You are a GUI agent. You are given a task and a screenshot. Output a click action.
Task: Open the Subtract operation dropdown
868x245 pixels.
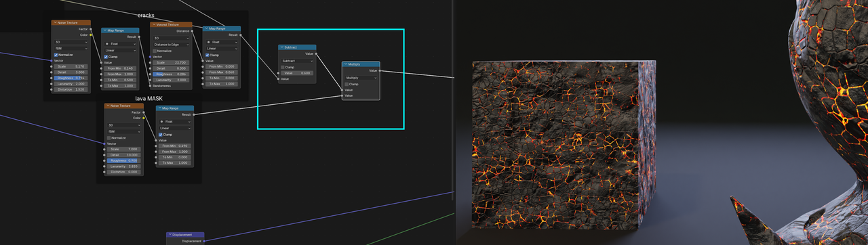[297, 61]
